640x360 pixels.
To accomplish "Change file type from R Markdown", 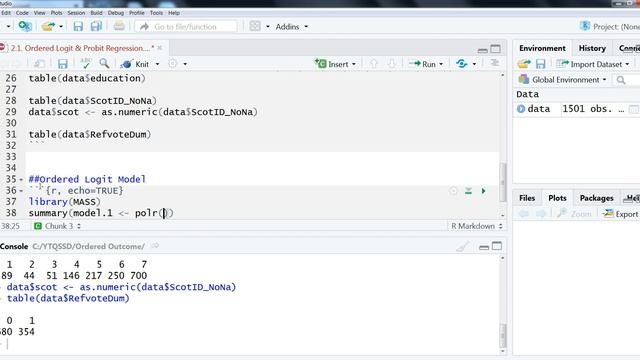I will [476, 226].
